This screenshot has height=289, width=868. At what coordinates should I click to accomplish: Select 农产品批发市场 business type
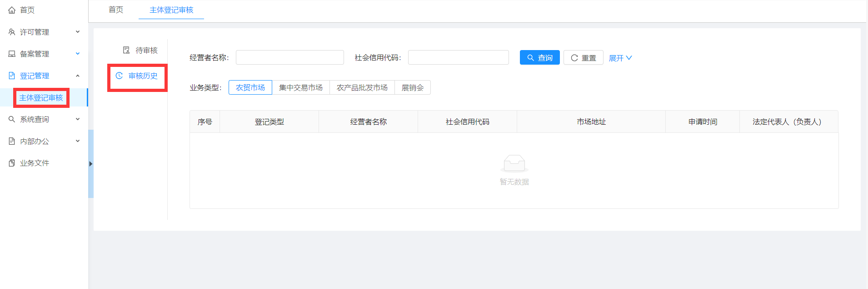(x=362, y=87)
